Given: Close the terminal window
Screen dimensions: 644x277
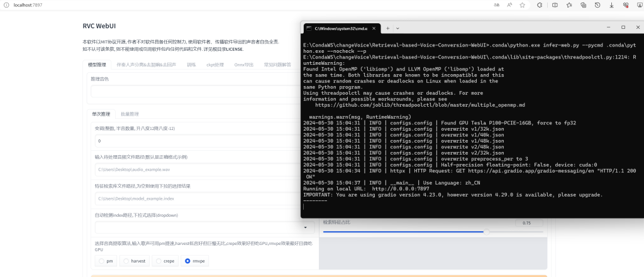Looking at the screenshot, I should coord(638,27).
